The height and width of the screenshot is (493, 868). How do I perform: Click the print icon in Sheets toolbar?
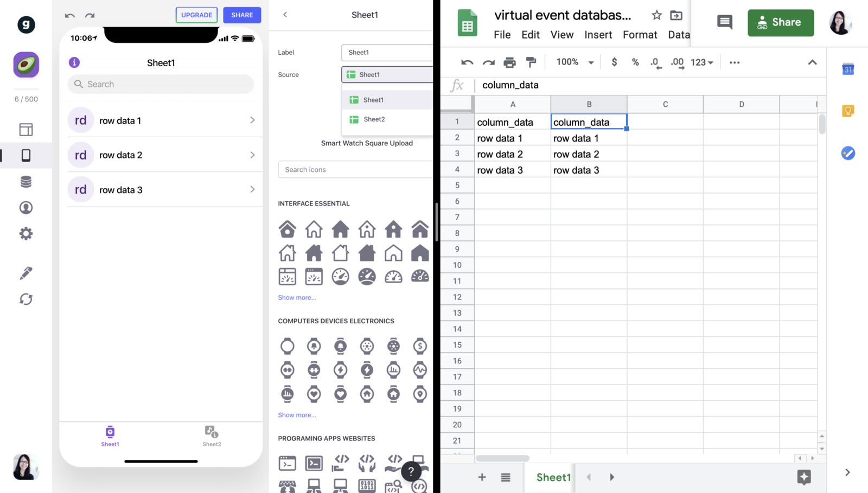(509, 62)
